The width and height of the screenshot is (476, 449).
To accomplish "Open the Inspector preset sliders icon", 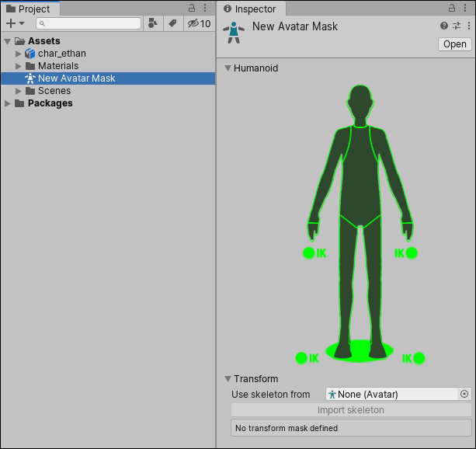I will tap(457, 26).
